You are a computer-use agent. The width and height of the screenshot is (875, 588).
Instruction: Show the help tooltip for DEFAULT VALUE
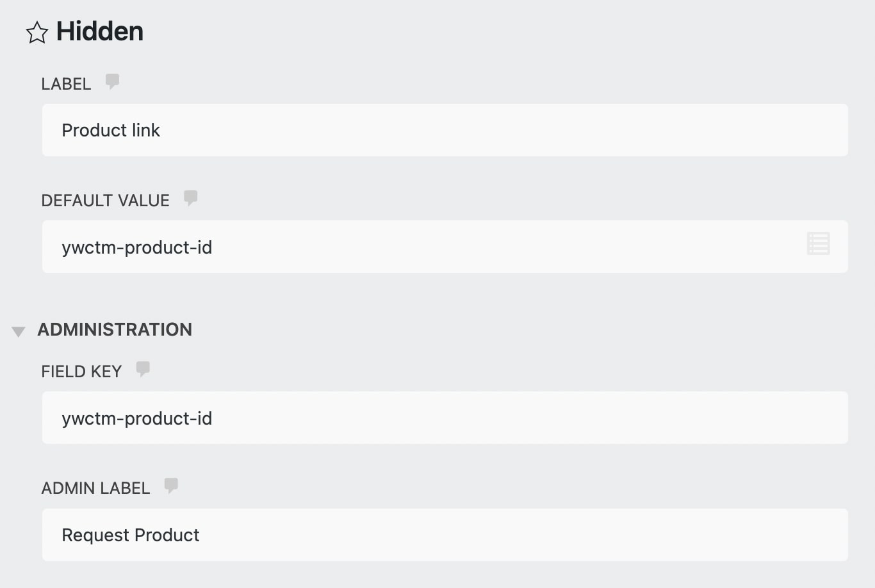[190, 198]
